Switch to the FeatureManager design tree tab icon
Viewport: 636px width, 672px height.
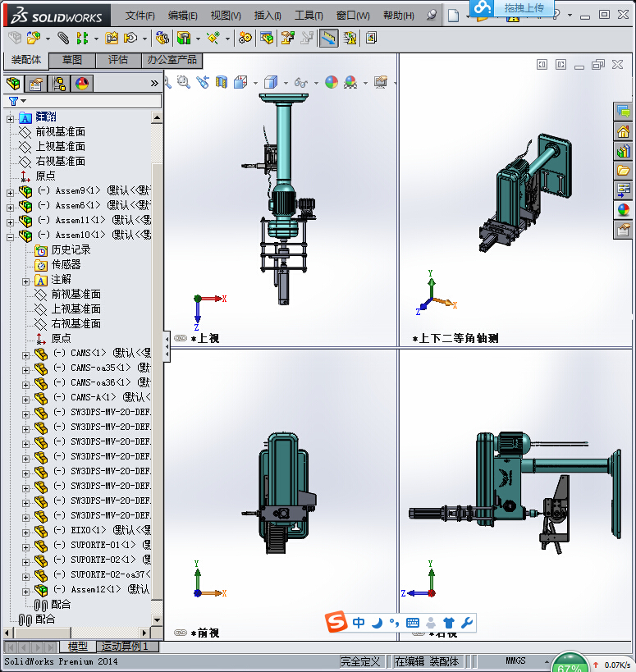pos(13,84)
